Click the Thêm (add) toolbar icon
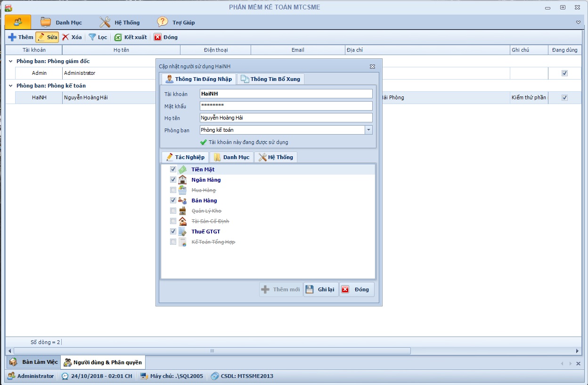Screen dimensions: 588x385 (x=12, y=37)
